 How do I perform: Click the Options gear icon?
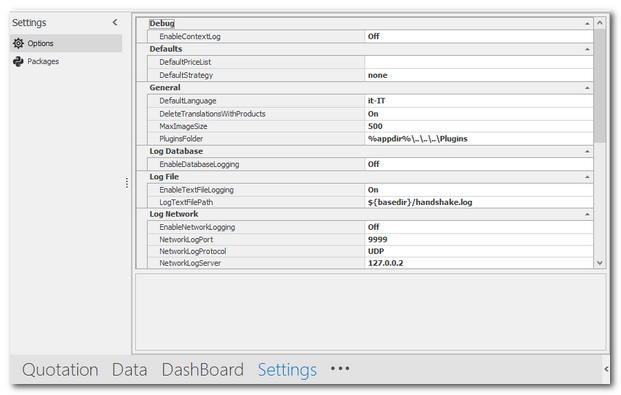coord(18,43)
